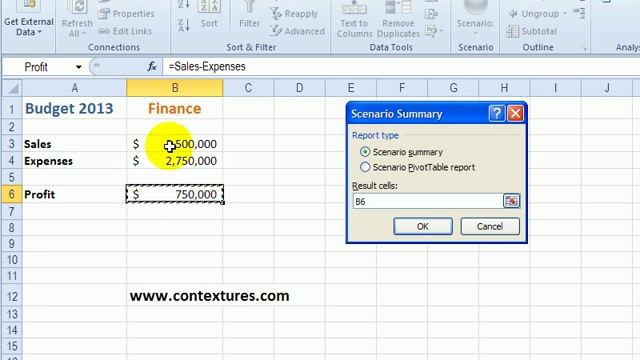The width and height of the screenshot is (640, 360).
Task: Click Cancel in Scenario Summary
Action: click(490, 226)
